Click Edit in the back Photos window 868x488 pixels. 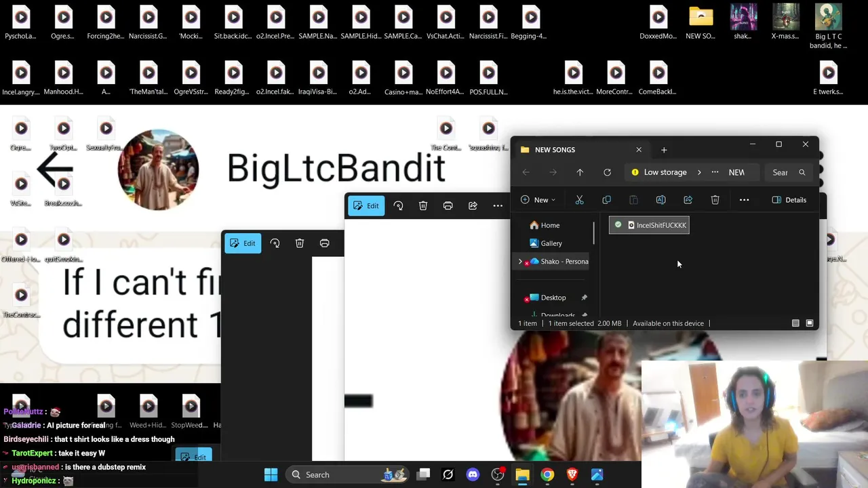coord(243,243)
